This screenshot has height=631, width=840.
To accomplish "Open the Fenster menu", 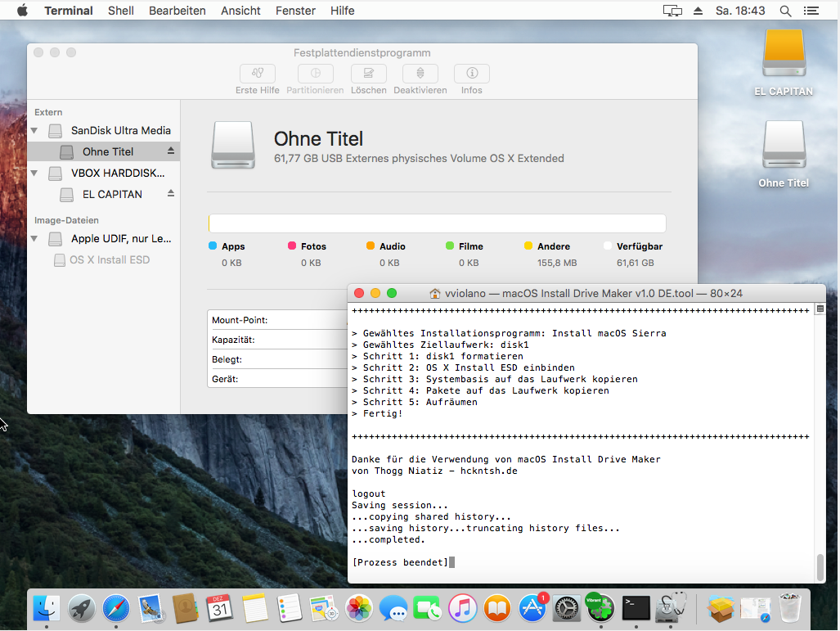I will (295, 10).
